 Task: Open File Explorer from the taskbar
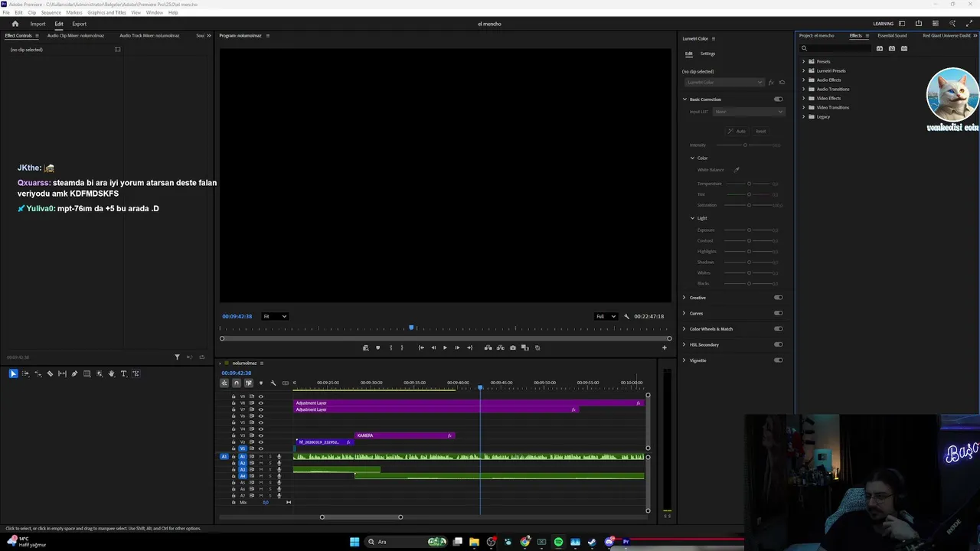(x=474, y=542)
